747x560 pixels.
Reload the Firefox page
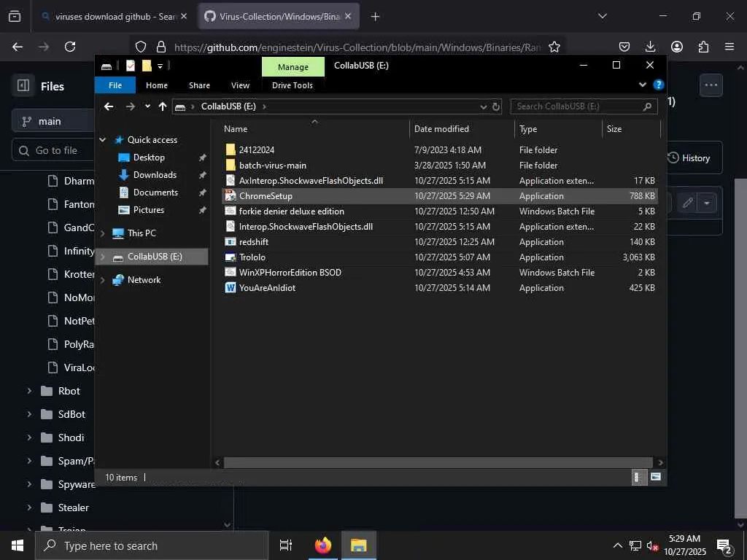[70, 47]
